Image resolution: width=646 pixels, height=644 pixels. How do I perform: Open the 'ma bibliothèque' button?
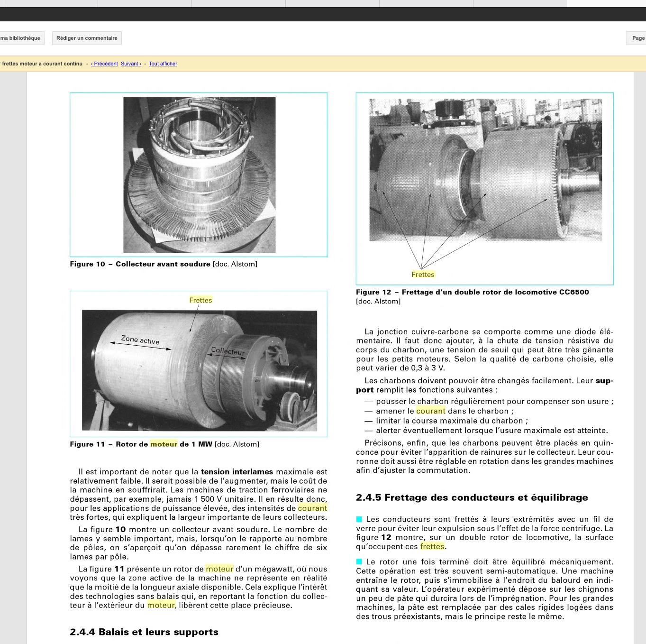pyautogui.click(x=21, y=38)
